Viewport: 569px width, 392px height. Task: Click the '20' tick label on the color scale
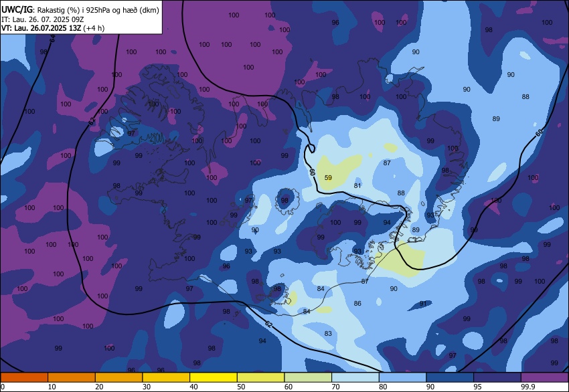(x=99, y=387)
